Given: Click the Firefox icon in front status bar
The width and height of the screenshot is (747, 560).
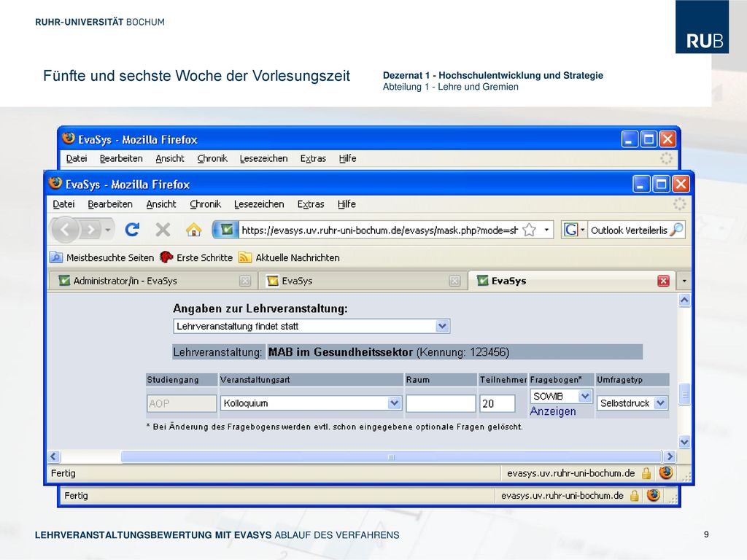Looking at the screenshot, I should [666, 472].
